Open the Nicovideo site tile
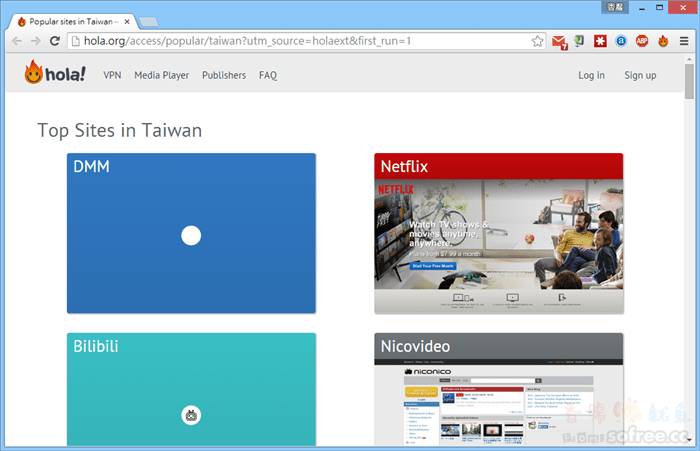The width and height of the screenshot is (700, 451). click(499, 389)
